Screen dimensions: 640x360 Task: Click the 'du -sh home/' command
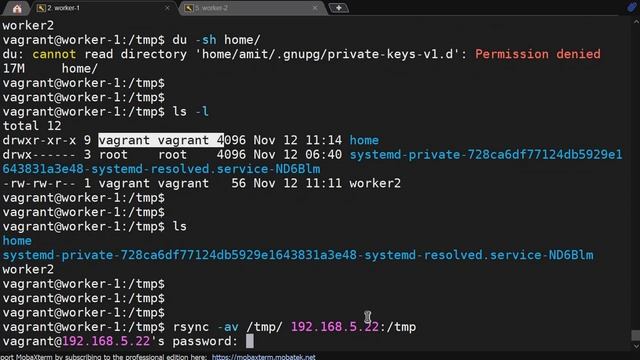coord(216,40)
